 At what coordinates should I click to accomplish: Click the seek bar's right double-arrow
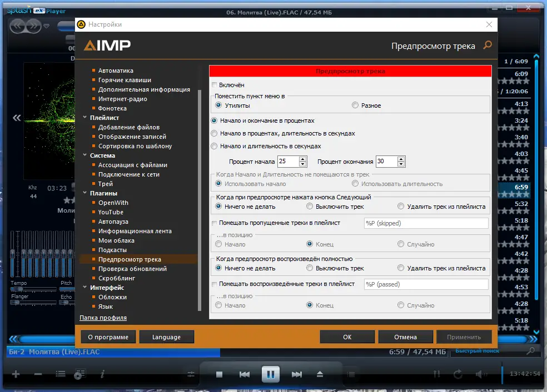[x=534, y=339]
